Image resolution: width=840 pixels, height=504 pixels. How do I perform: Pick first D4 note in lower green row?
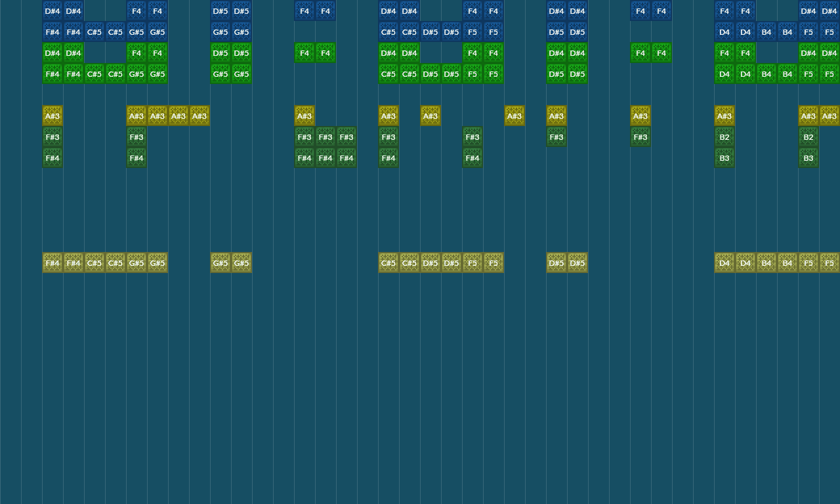coord(724,74)
